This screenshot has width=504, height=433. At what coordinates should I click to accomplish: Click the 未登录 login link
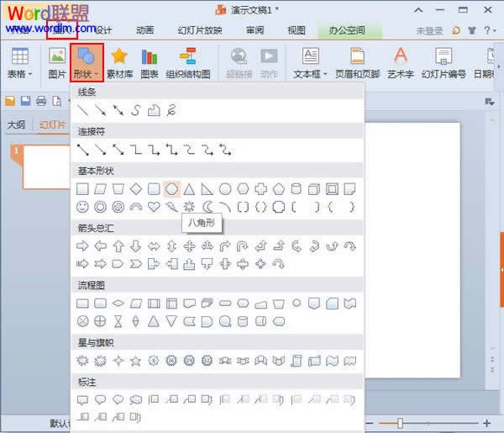click(429, 31)
